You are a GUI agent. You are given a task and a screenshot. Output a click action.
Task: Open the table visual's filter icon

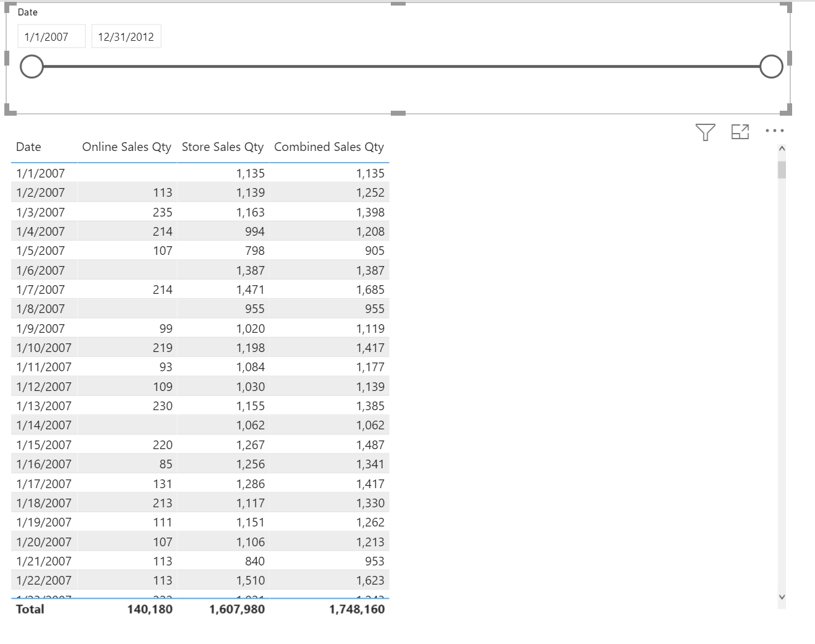[705, 132]
